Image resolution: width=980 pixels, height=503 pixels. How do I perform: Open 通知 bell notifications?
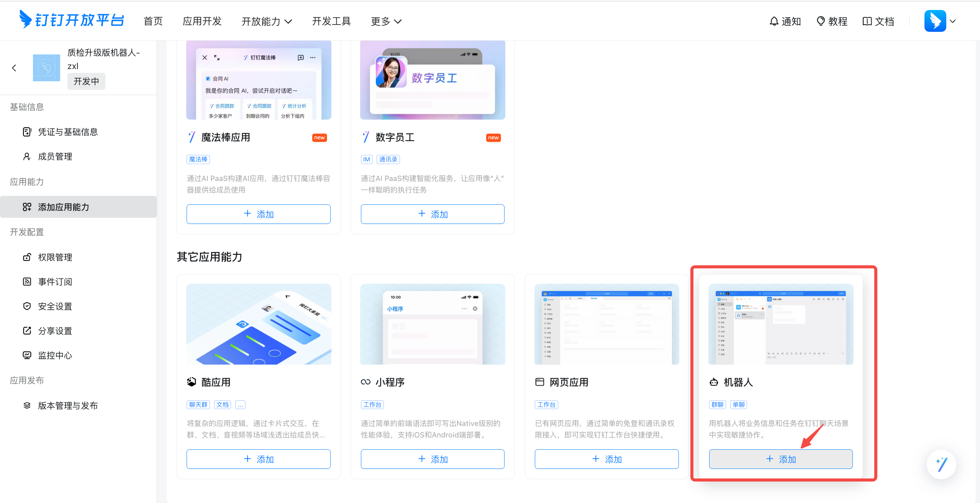[785, 21]
